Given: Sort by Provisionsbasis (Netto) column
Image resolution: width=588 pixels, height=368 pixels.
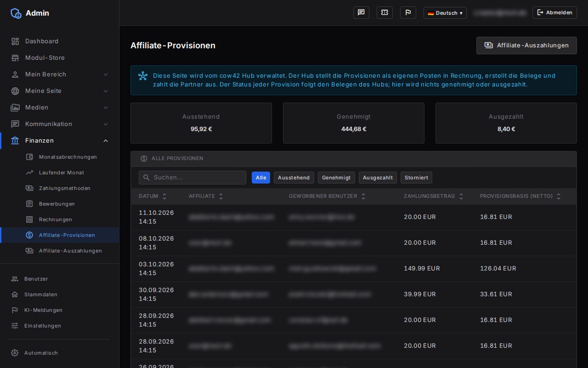Looking at the screenshot, I should click(521, 196).
